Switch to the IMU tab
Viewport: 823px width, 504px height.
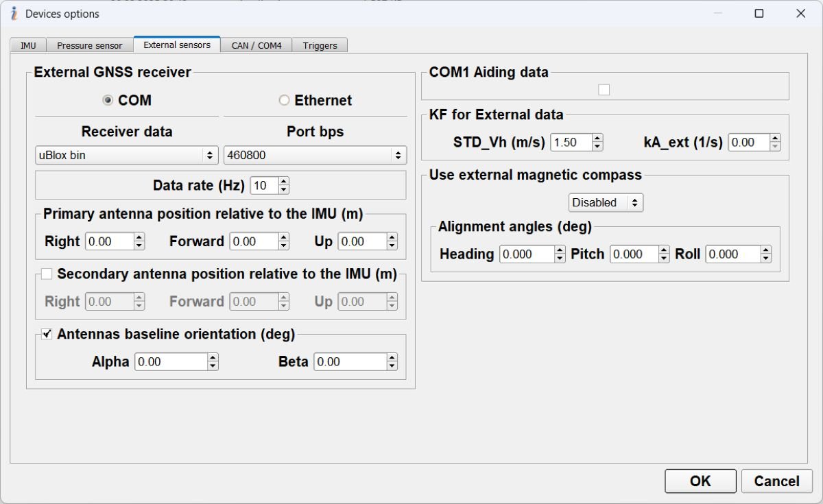tap(28, 45)
